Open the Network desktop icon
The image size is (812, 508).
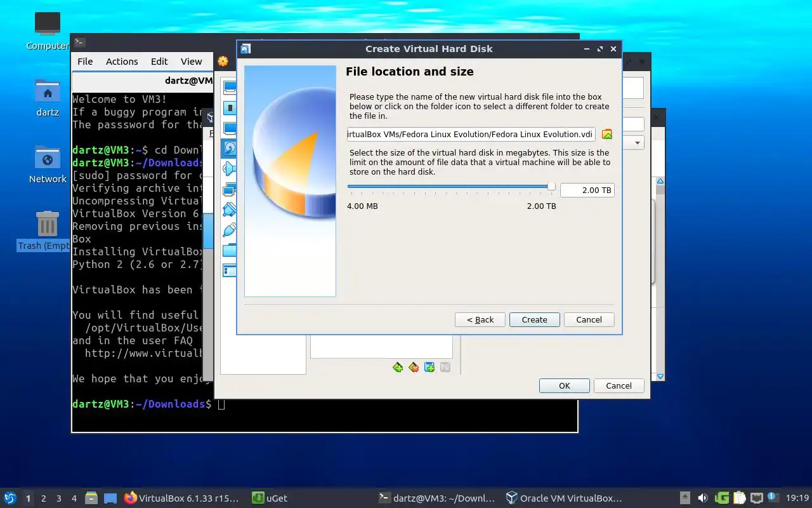(48, 164)
